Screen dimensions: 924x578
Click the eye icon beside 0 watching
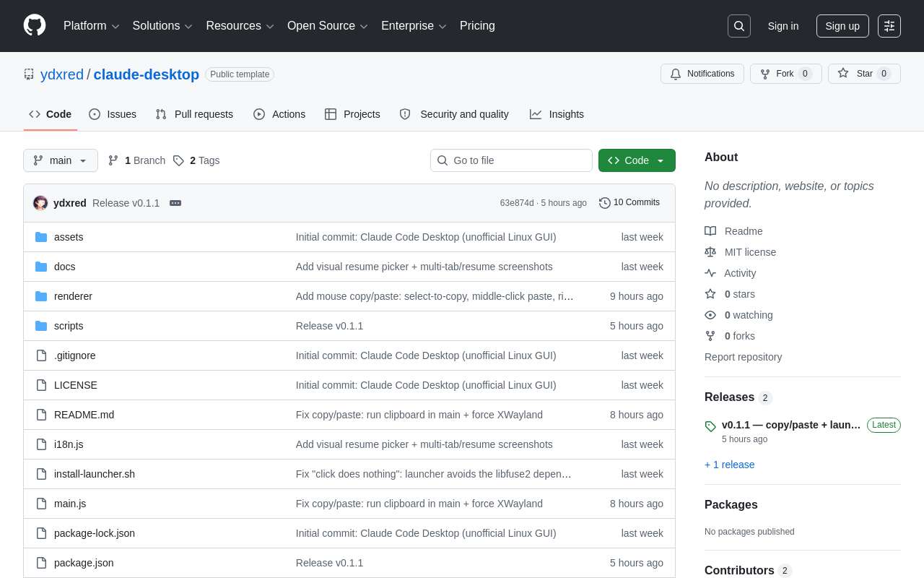coord(710,315)
